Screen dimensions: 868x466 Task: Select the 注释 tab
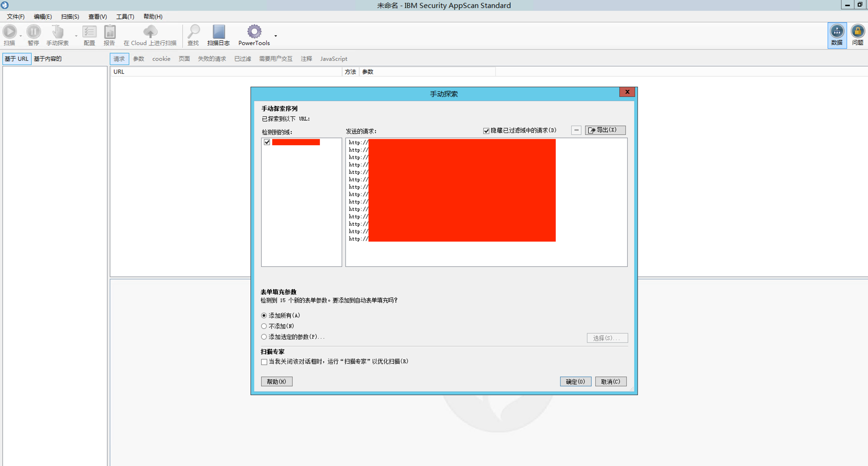[306, 59]
